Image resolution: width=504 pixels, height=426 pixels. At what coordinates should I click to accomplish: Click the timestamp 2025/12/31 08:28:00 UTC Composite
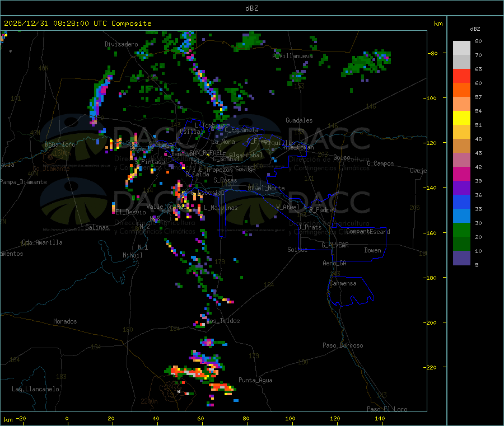point(77,24)
